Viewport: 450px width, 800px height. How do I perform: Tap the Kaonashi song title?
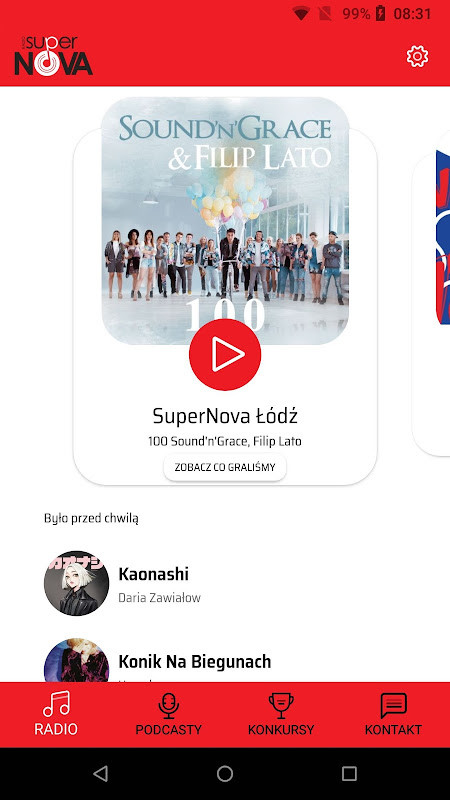coord(154,574)
